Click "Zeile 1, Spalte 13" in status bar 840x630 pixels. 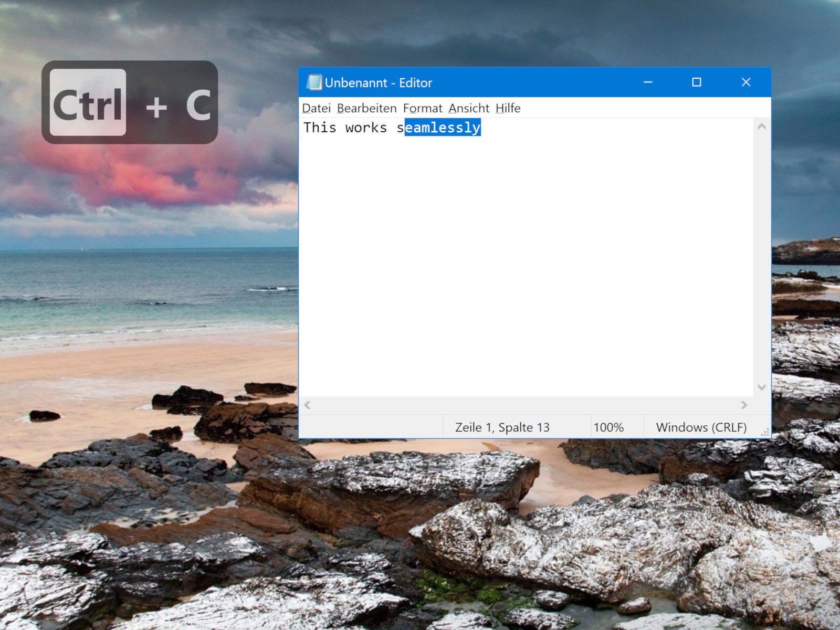tap(502, 427)
